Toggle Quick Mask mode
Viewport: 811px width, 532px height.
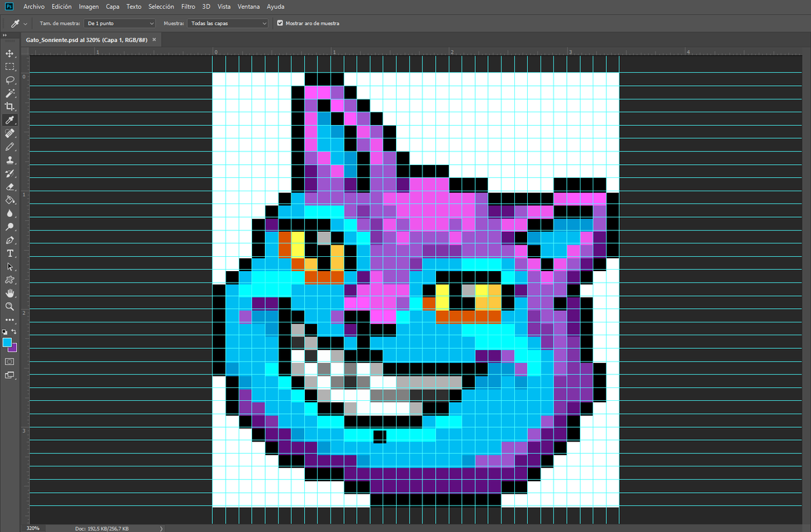click(x=10, y=362)
